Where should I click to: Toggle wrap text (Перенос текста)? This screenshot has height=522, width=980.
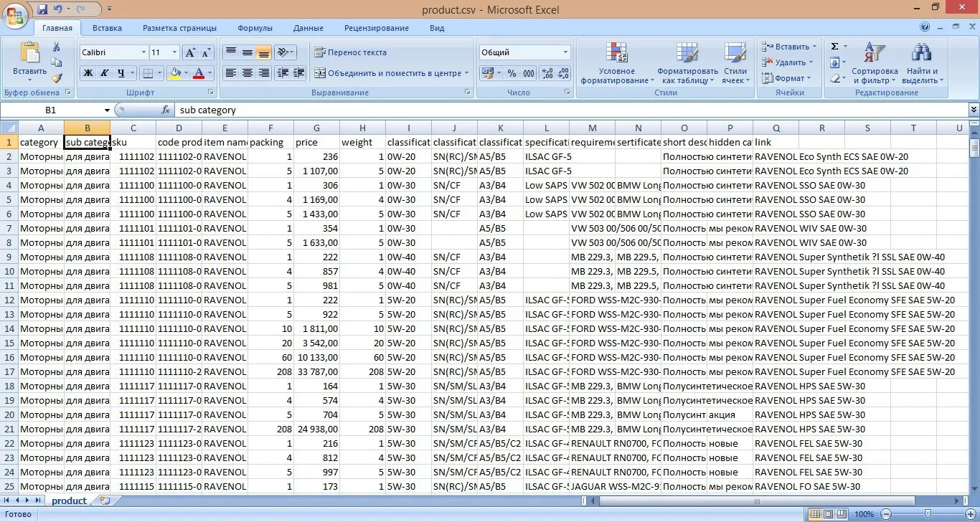pos(350,52)
